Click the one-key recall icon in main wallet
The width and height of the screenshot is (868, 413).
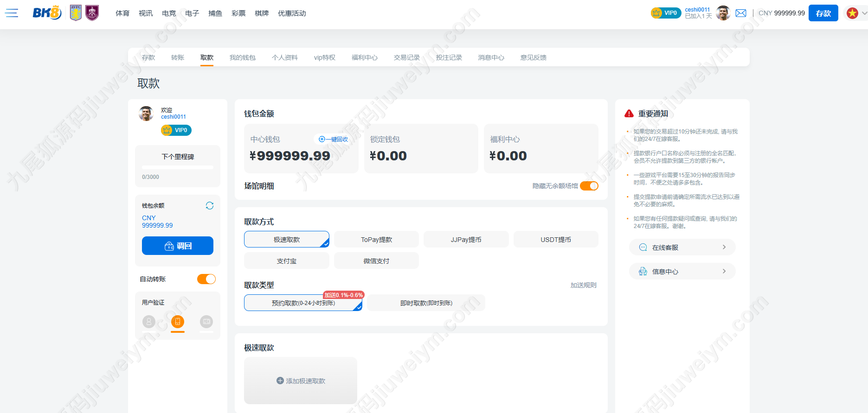(322, 139)
